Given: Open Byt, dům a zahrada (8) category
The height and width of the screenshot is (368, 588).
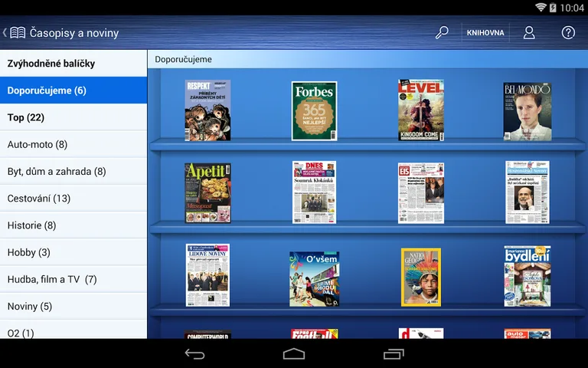Looking at the screenshot, I should 73,171.
